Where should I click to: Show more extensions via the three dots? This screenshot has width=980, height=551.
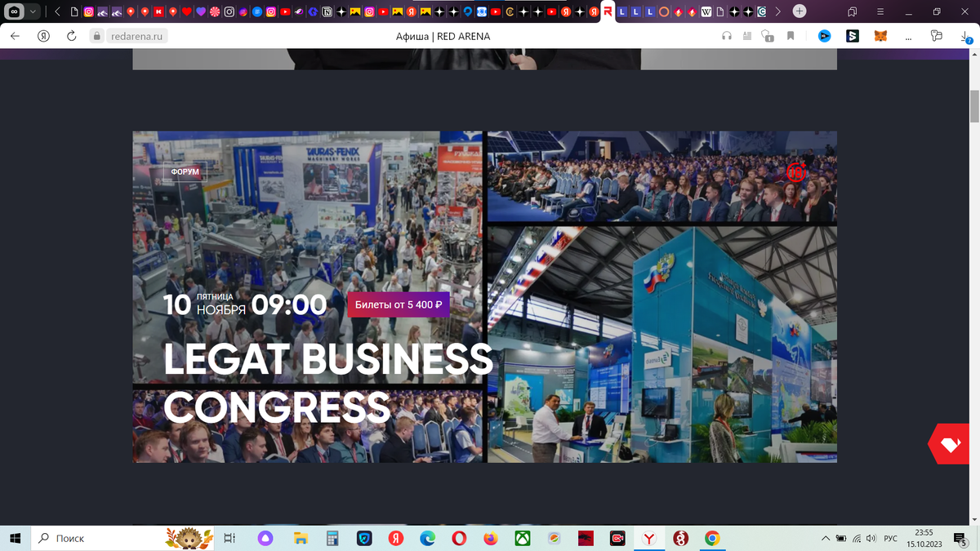(x=908, y=36)
